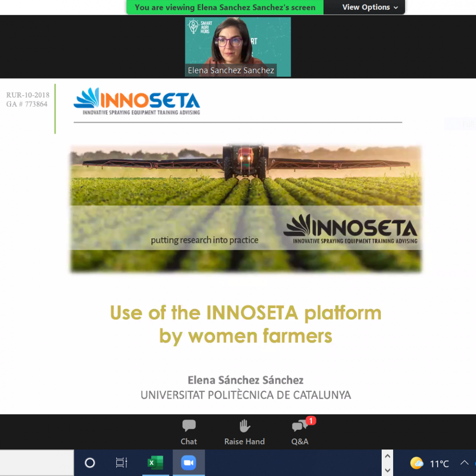
Task: Open Task View in the taskbar
Action: [121, 463]
